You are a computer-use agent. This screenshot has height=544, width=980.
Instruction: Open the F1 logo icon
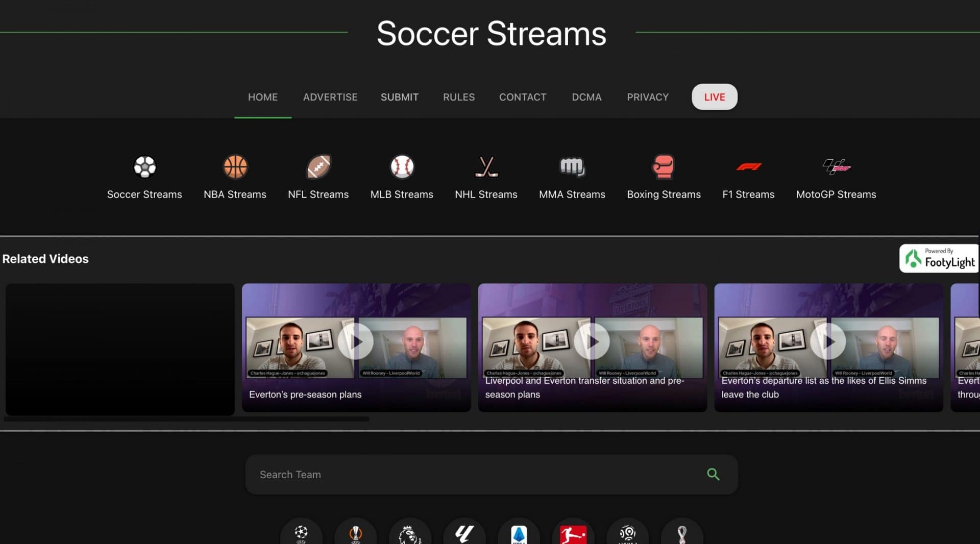(x=748, y=166)
